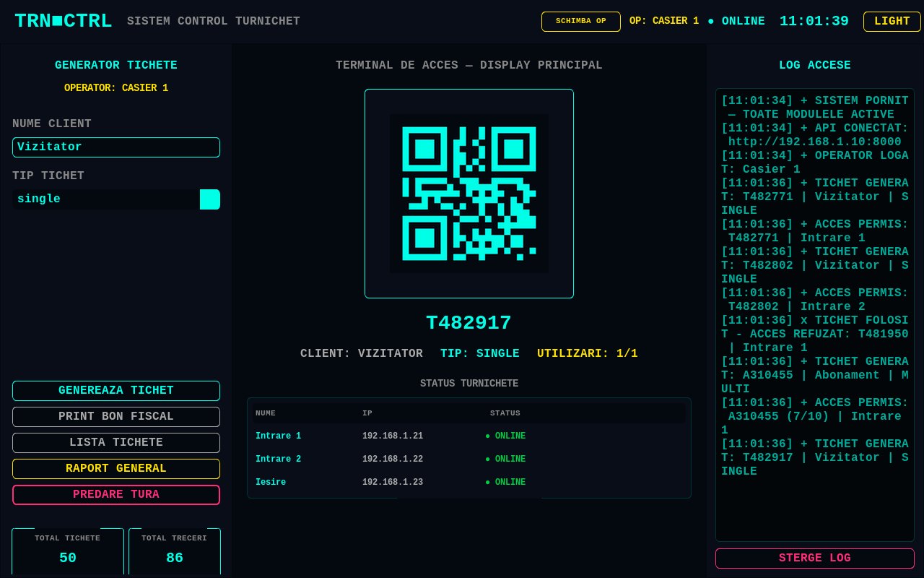The height and width of the screenshot is (578, 924).
Task: Open LISTA TICHETE
Action: click(x=116, y=443)
